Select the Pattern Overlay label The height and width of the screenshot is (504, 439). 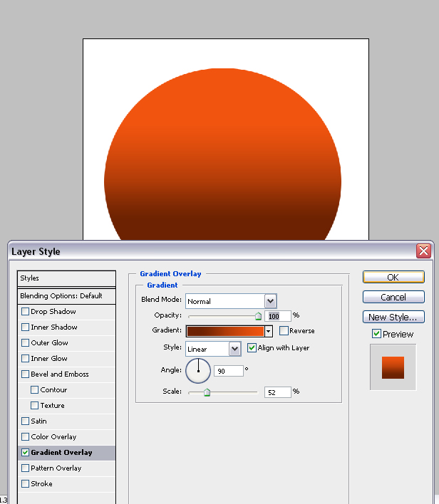[x=56, y=468]
